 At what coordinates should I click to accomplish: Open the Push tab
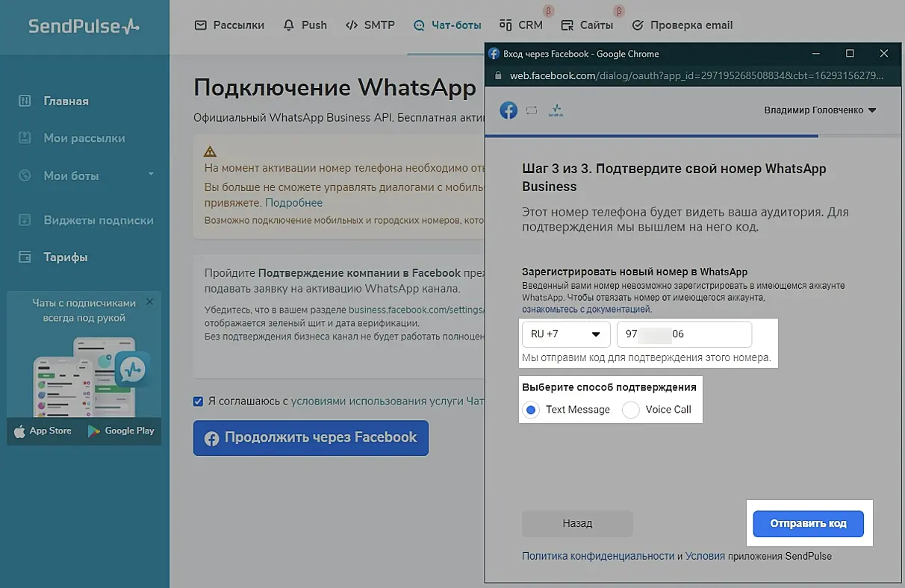click(x=305, y=25)
